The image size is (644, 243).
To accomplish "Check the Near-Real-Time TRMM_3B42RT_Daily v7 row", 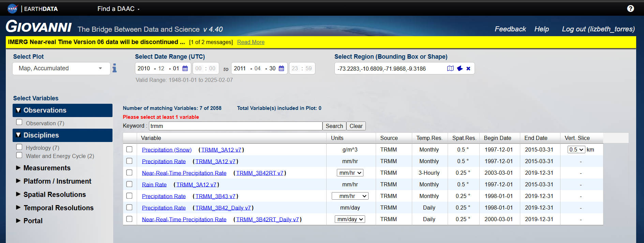I will 129,219.
